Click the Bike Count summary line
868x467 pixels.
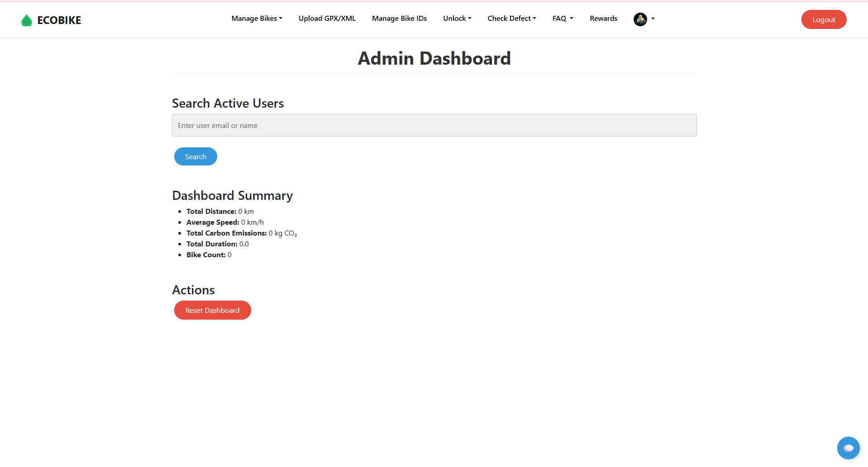click(209, 255)
